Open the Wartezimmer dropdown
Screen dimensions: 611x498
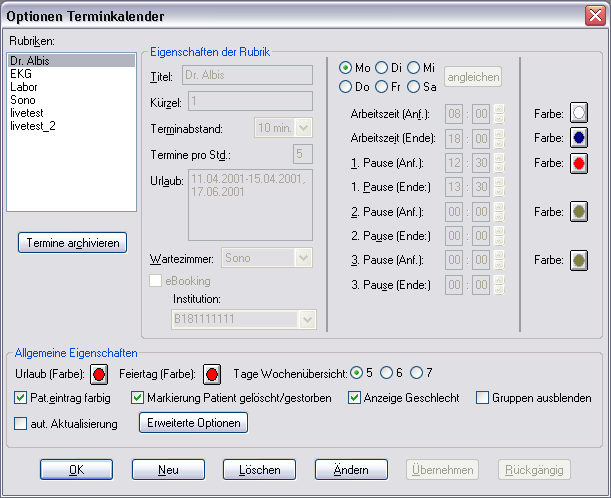304,258
